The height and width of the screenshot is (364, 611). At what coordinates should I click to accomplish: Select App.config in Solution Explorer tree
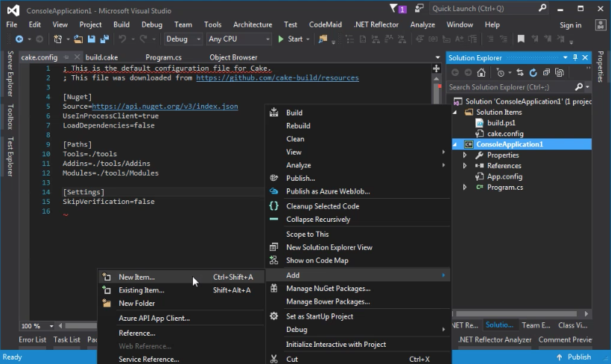coord(504,176)
